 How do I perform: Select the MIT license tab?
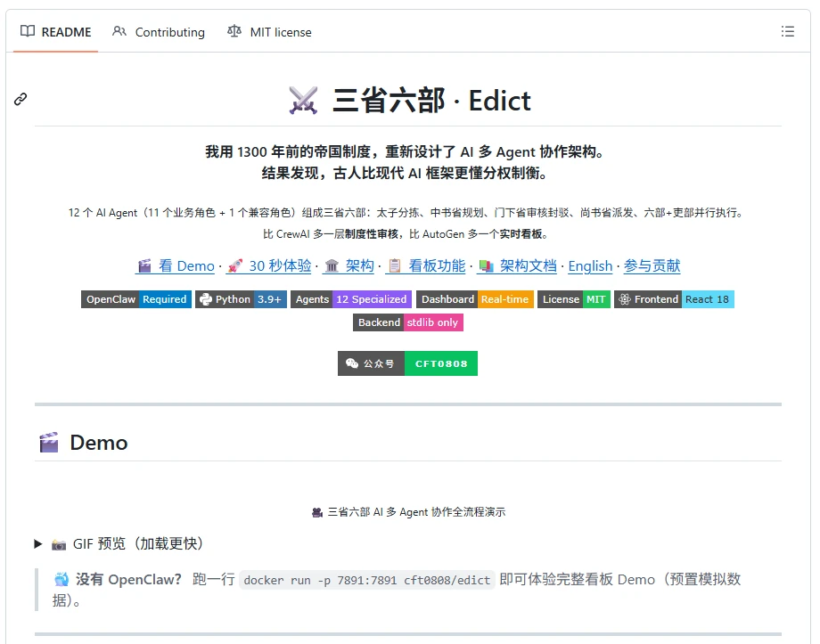point(269,32)
